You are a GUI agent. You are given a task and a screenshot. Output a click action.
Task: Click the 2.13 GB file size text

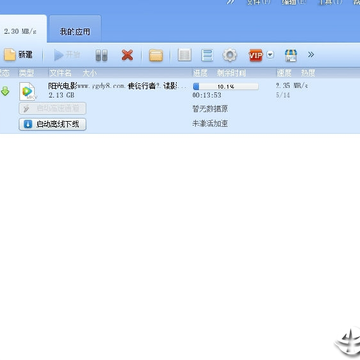click(x=61, y=95)
